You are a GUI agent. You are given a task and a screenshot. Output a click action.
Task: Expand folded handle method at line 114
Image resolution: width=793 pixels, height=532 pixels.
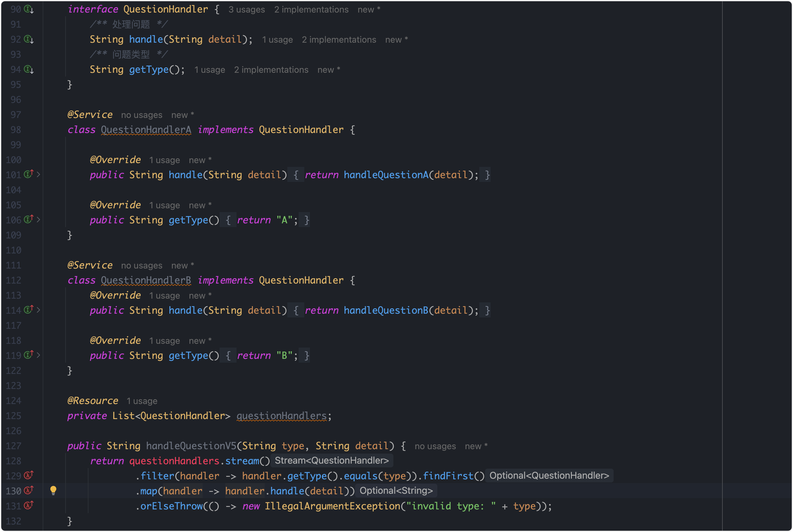click(x=38, y=310)
